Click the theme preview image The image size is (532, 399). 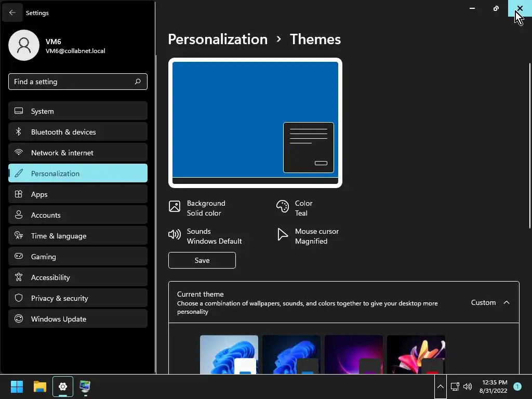click(x=255, y=123)
